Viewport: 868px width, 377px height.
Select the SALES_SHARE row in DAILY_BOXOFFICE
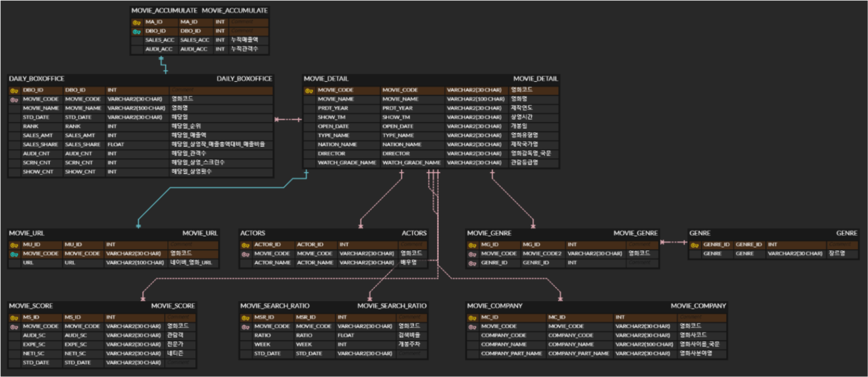(115, 144)
